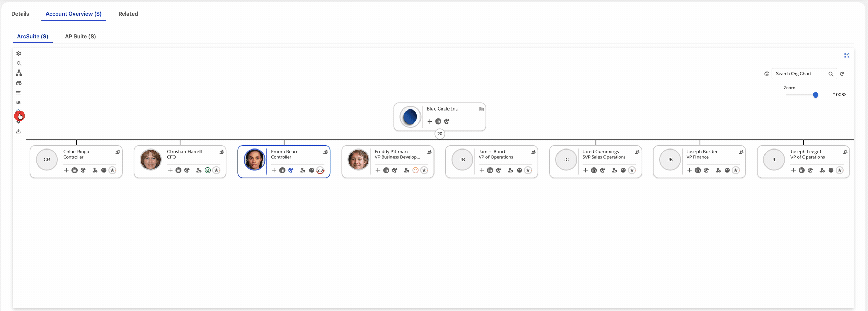Viewport: 868px width, 311px height.
Task: Open the Details tab
Action: coord(20,14)
